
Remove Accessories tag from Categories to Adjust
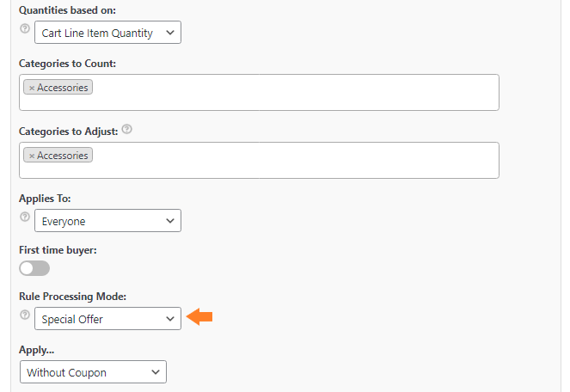(32, 156)
